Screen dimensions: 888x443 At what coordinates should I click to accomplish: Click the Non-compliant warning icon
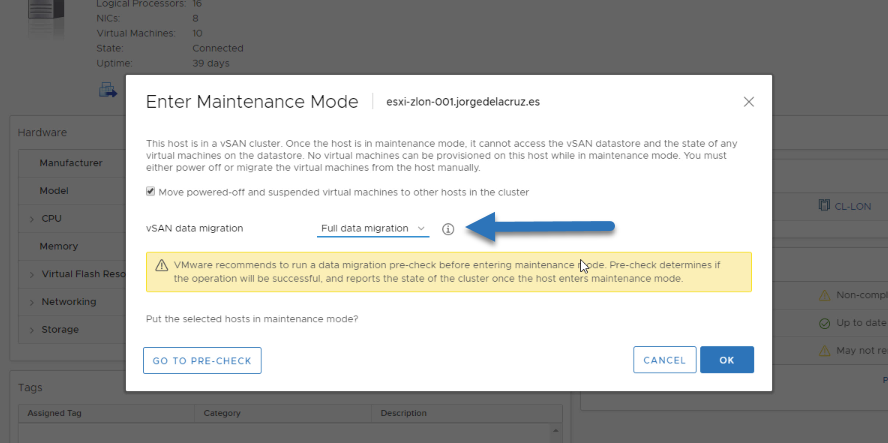(x=825, y=295)
